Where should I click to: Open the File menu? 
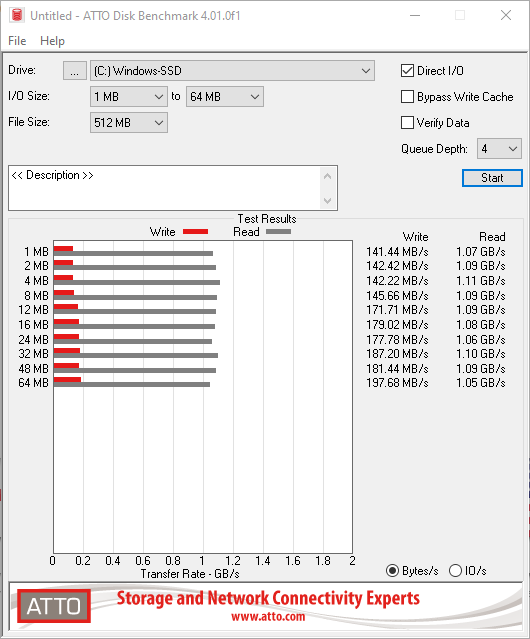(17, 41)
